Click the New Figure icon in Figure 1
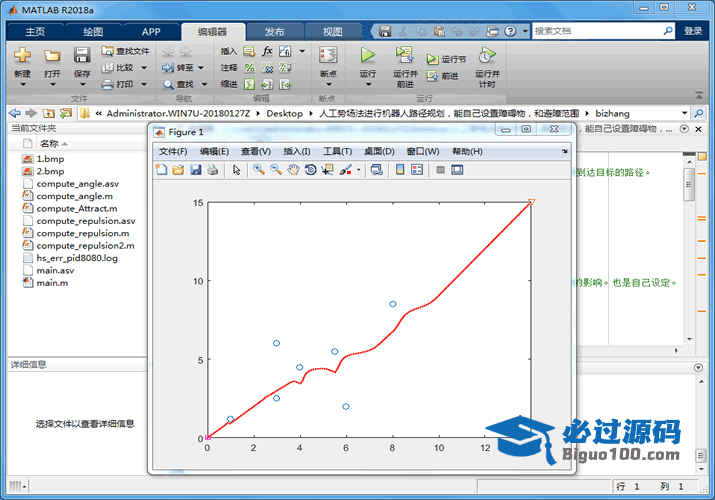 [161, 170]
